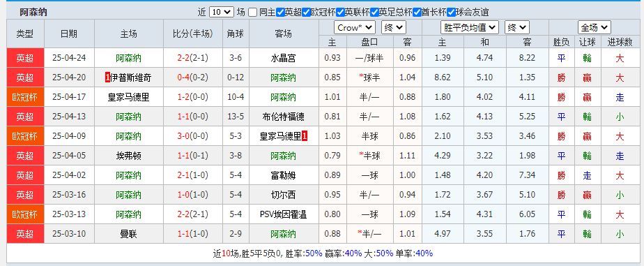This screenshot has width=644, height=266.
Task: Click the 6.05 away odds value
Action: 528,214
